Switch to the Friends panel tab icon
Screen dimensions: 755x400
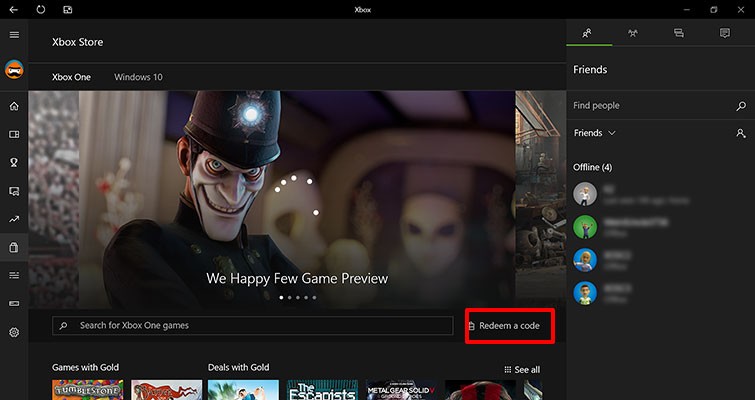(x=586, y=33)
